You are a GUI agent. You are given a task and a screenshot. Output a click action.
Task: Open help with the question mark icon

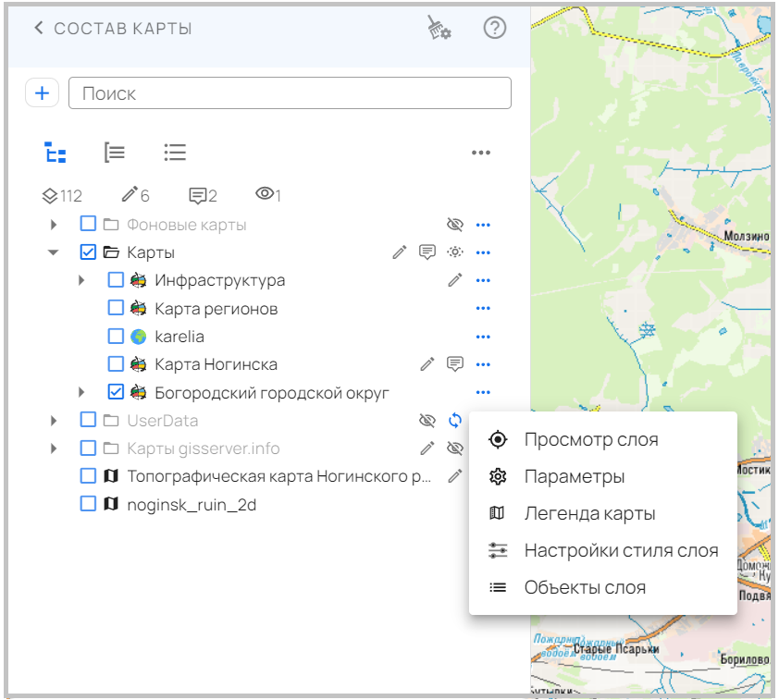[x=495, y=28]
